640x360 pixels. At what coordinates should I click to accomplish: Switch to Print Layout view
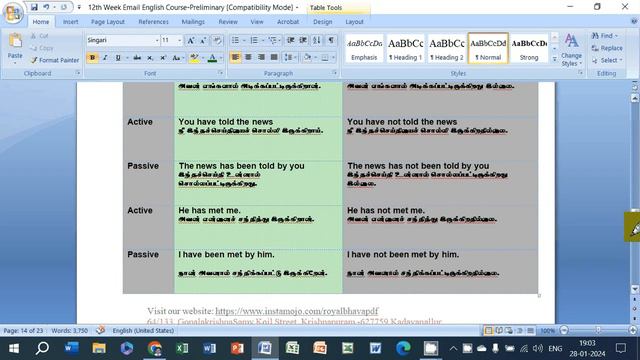click(x=488, y=331)
